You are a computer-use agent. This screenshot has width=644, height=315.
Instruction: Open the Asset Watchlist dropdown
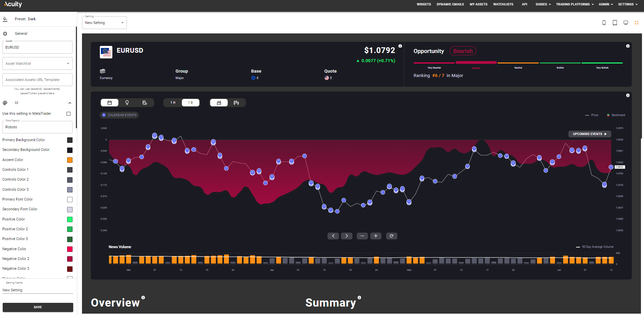coord(37,63)
